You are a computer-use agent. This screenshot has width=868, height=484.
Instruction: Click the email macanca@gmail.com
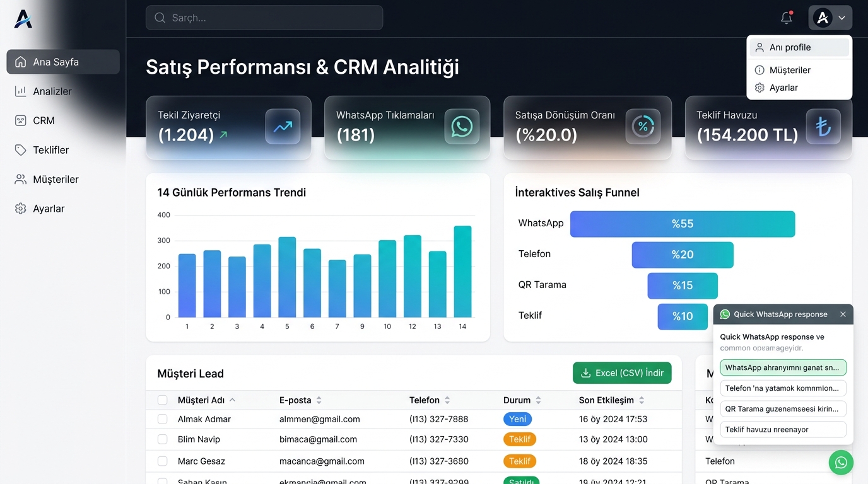click(x=322, y=461)
